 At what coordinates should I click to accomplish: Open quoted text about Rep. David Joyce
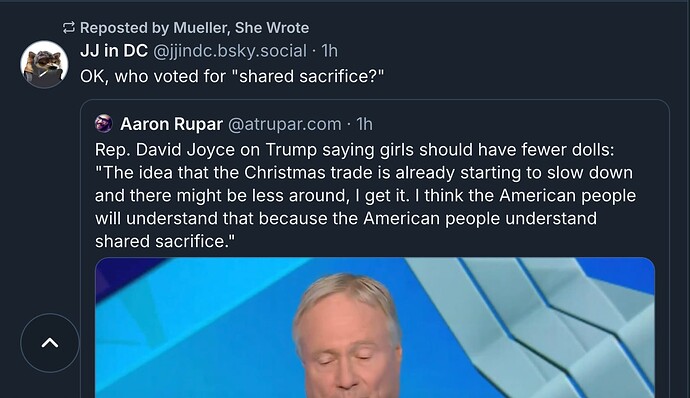pos(365,195)
